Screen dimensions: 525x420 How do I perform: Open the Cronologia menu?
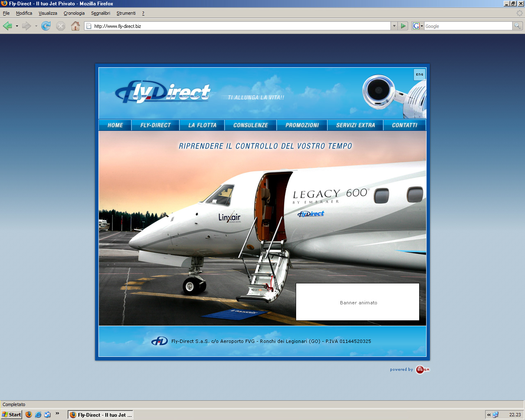pos(74,13)
